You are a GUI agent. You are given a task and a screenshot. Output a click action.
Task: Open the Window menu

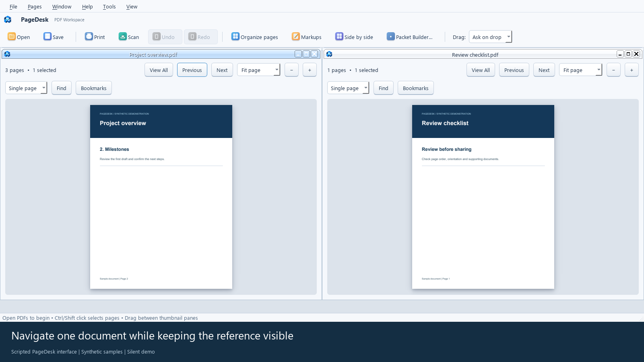click(62, 6)
